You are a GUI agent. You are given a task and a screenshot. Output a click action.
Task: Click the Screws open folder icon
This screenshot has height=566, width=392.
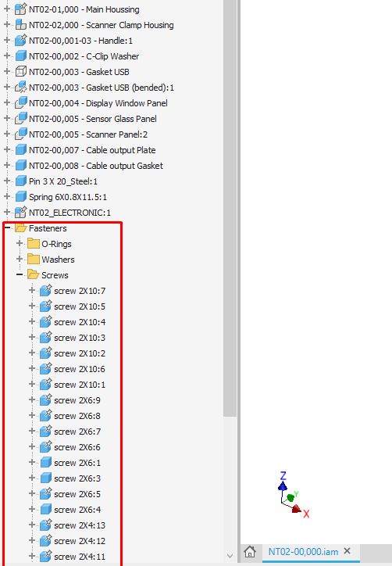34,275
